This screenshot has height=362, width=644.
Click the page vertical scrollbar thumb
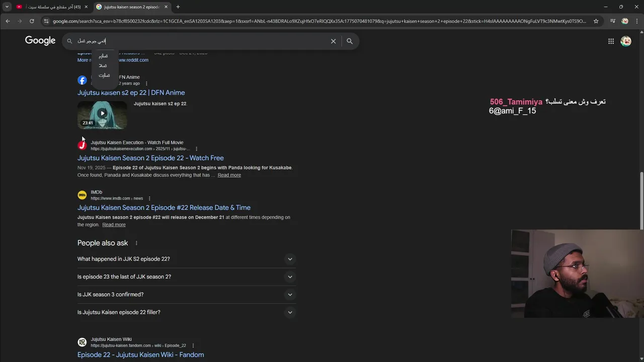[641, 202]
